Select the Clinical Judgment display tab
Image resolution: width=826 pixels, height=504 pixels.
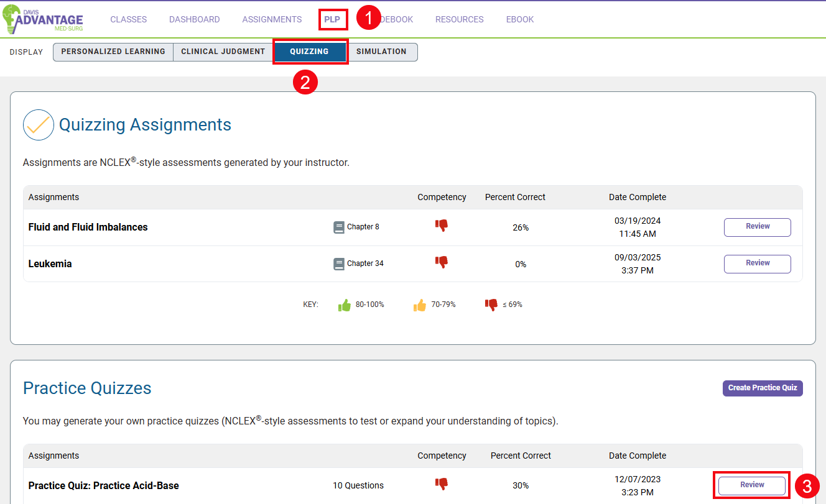click(x=223, y=52)
